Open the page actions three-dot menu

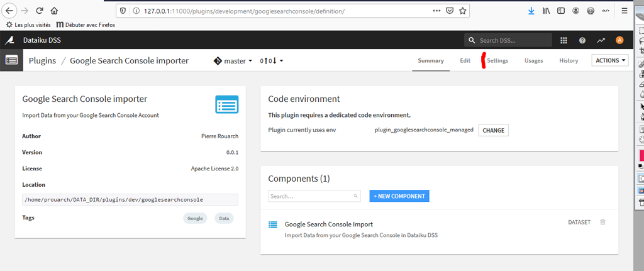pos(436,11)
